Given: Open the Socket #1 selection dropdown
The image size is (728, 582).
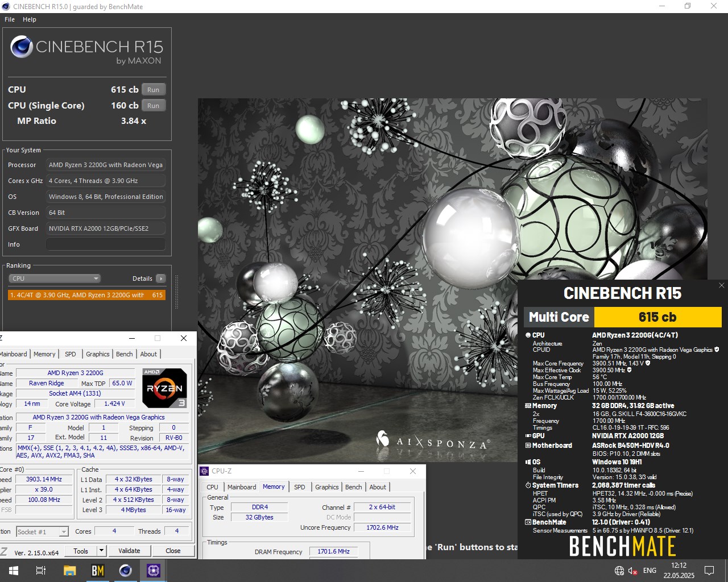Looking at the screenshot, I should click(x=42, y=532).
